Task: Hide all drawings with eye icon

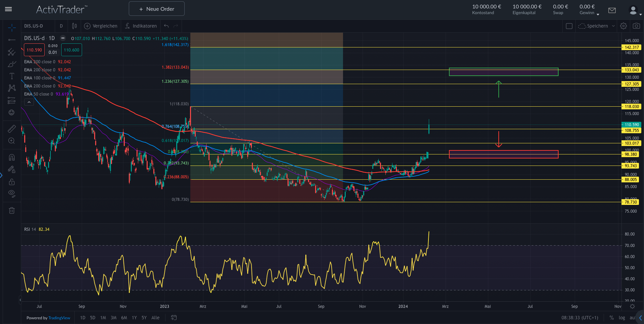Action: click(x=12, y=193)
